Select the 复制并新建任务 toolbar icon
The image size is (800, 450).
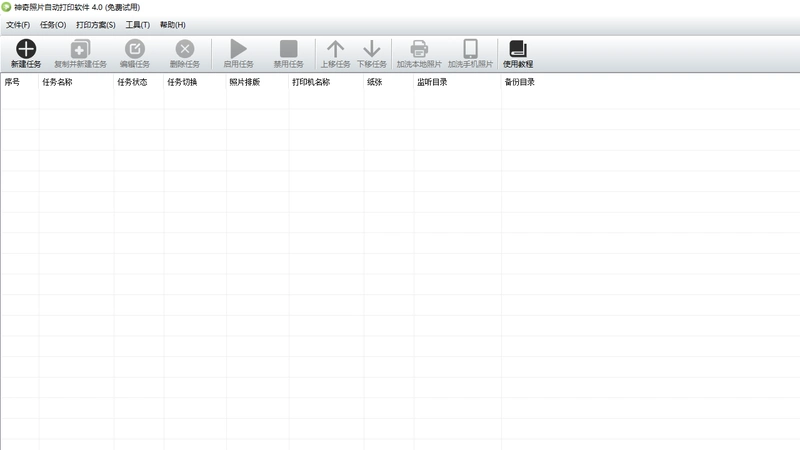coord(80,49)
